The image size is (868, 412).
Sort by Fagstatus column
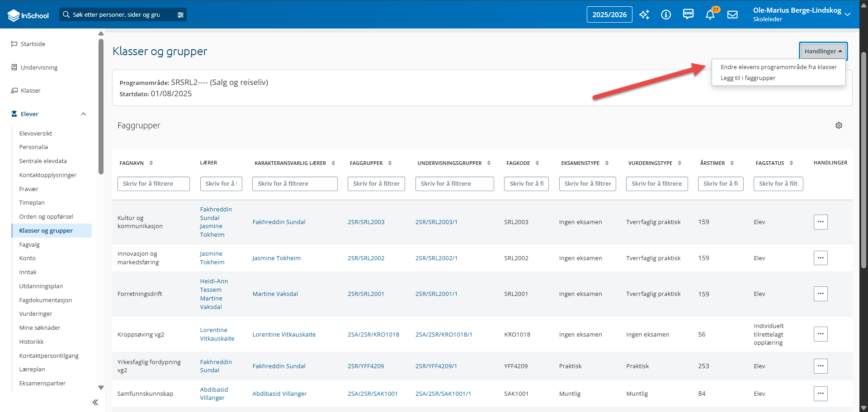tap(791, 163)
